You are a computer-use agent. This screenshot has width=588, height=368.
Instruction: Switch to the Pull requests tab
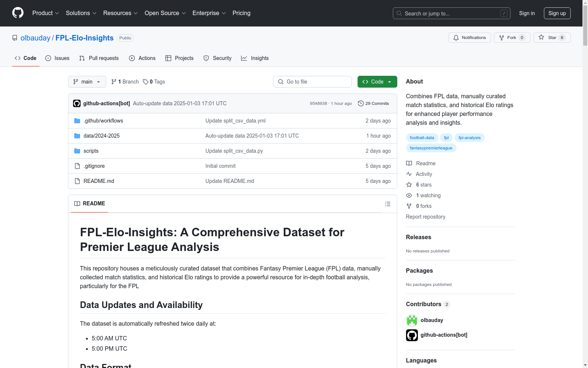(x=99, y=58)
